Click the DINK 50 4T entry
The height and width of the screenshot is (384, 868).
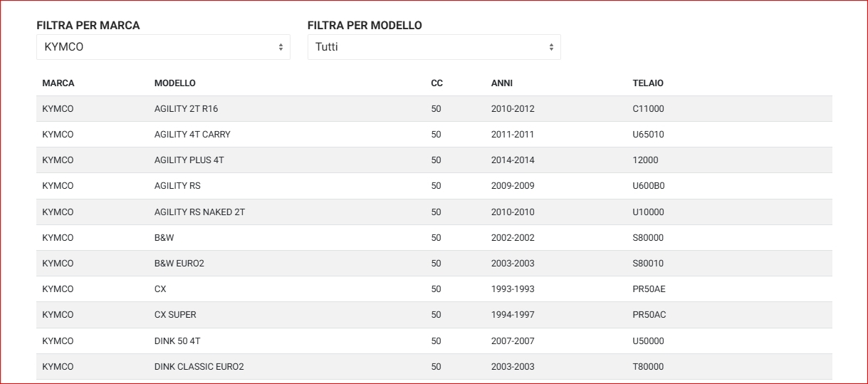tap(178, 341)
